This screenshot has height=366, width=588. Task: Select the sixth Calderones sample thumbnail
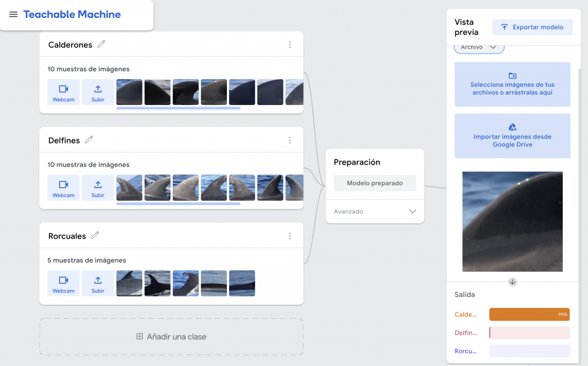(x=270, y=92)
